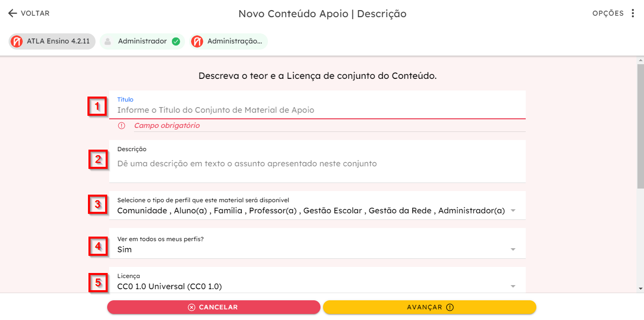Click the Campo obrigatório warning icon
Screen dimensions: 644x320
point(121,125)
